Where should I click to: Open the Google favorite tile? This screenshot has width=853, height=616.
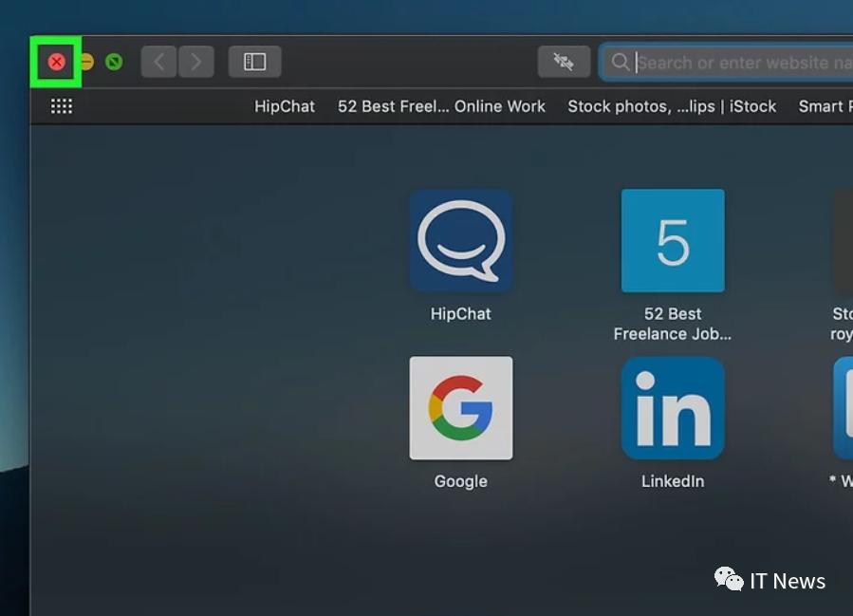(x=461, y=407)
